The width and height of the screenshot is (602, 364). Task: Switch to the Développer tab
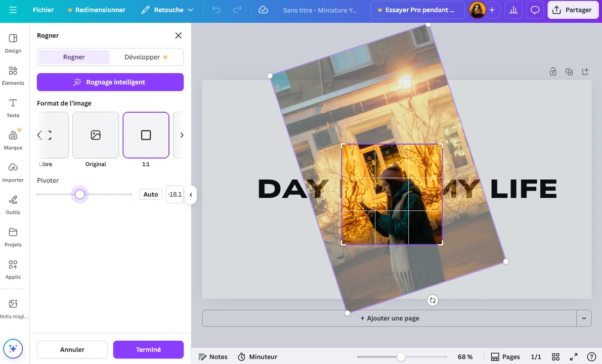(x=145, y=57)
